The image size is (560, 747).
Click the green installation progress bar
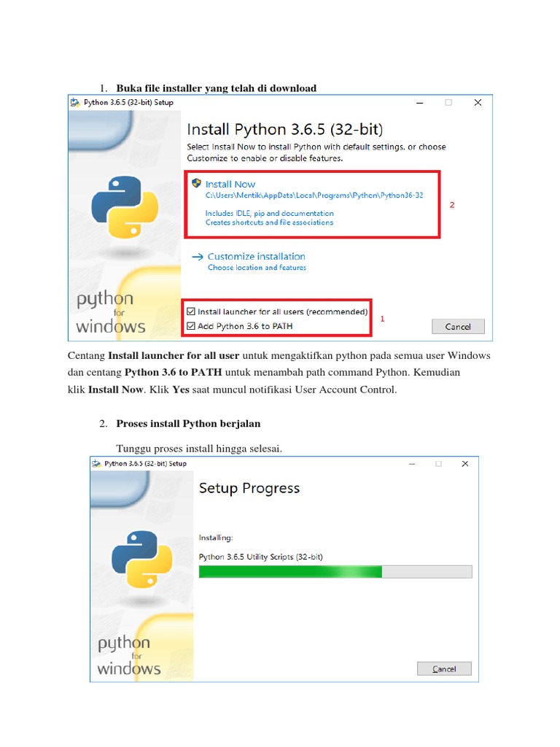click(x=290, y=572)
